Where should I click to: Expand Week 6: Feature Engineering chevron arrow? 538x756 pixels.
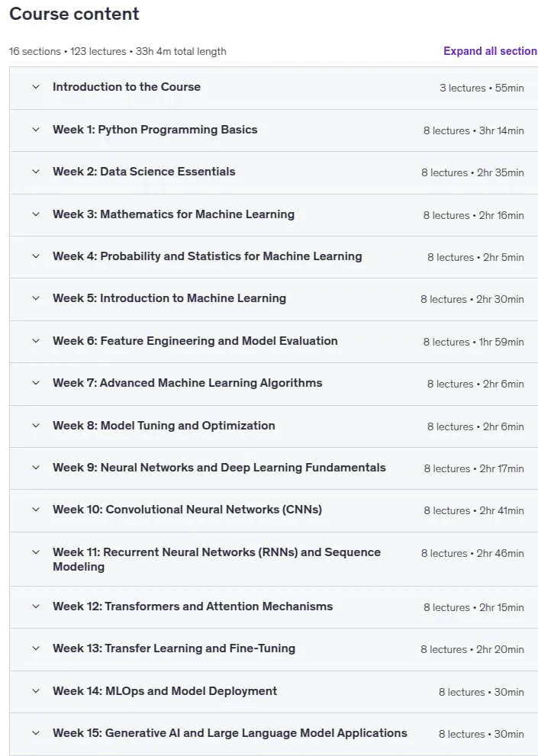[36, 341]
